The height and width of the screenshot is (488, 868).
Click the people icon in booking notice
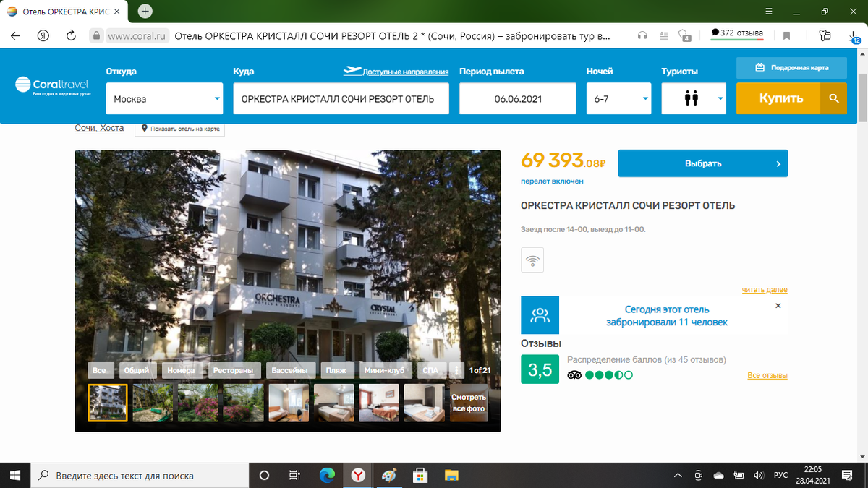pos(540,315)
